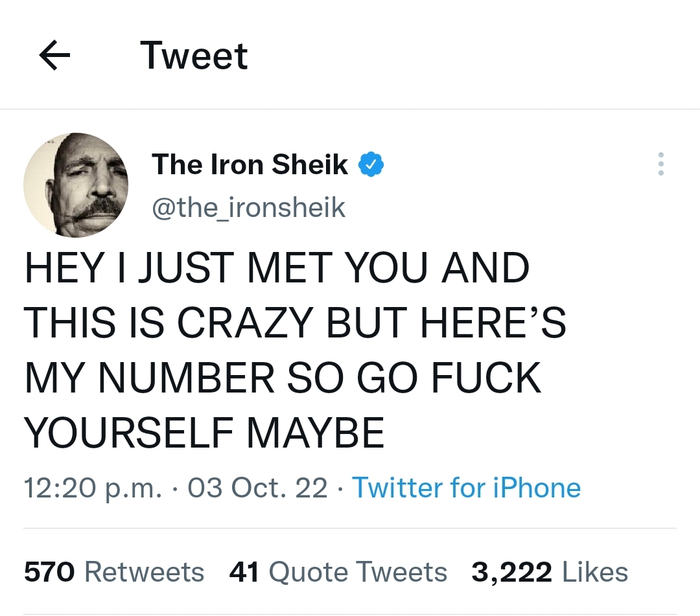Tap the Tweet header title
700x616 pixels.
click(x=194, y=56)
